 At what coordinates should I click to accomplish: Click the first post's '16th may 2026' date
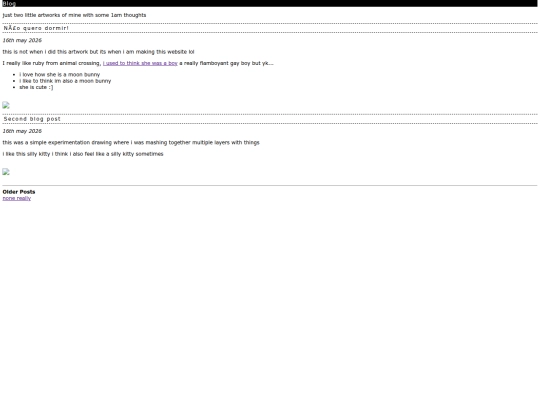[x=22, y=40]
